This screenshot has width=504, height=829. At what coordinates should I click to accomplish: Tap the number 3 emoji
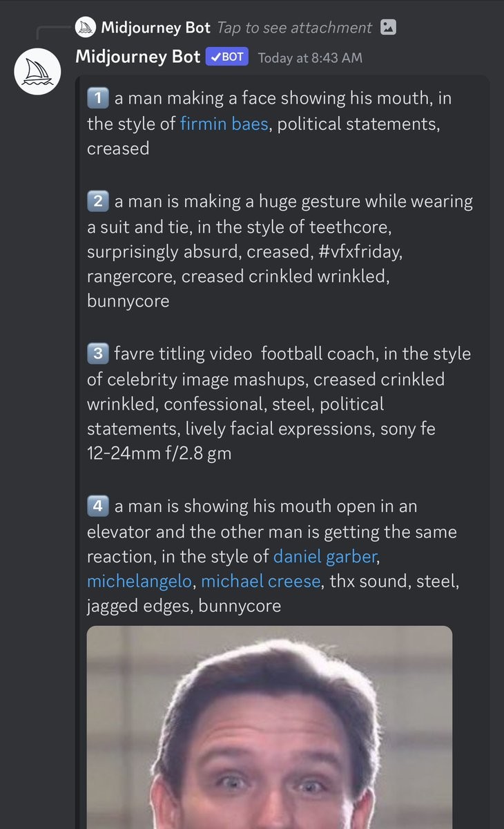coord(97,354)
